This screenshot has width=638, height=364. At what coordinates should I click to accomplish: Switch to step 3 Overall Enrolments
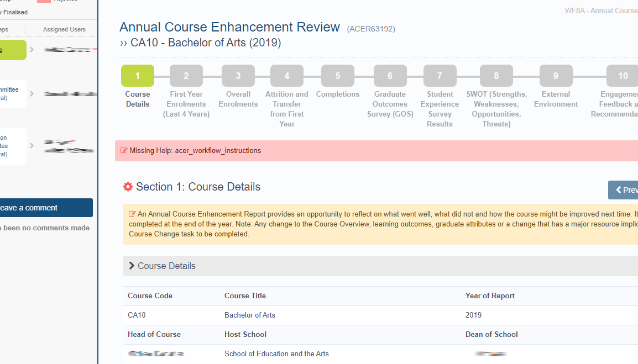(x=238, y=76)
